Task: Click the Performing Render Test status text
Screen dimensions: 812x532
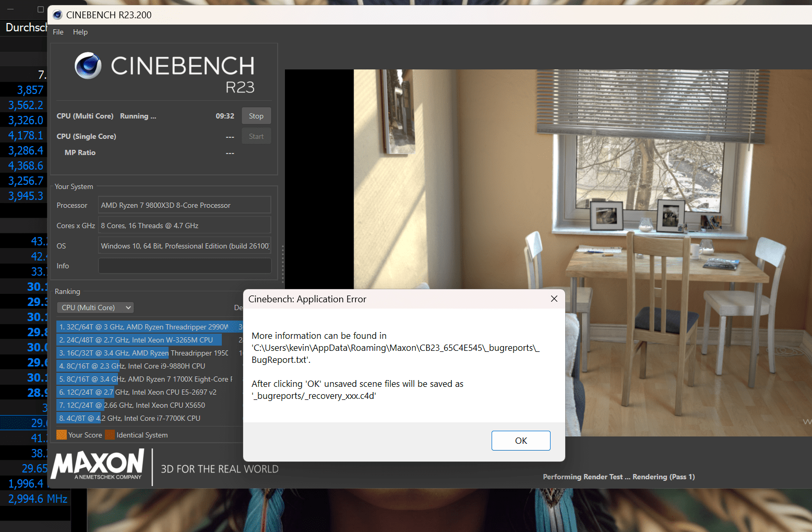Action: tap(619, 477)
